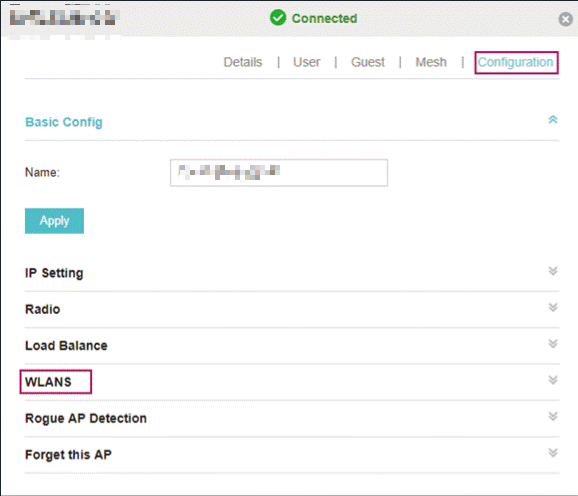Click the green Connected check icon
578x496 pixels.
(x=278, y=17)
